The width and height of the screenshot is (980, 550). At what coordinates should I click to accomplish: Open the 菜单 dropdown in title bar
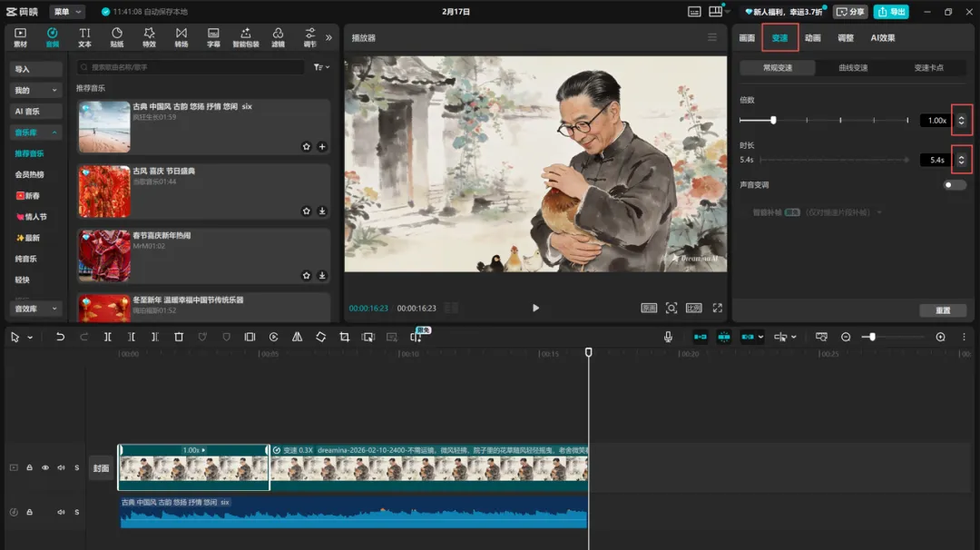tap(67, 12)
